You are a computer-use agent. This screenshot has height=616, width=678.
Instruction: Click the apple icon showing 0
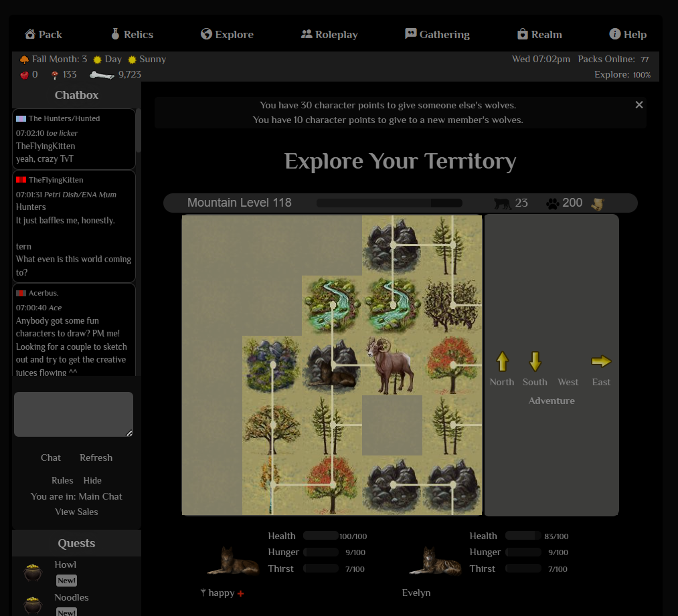pyautogui.click(x=24, y=75)
